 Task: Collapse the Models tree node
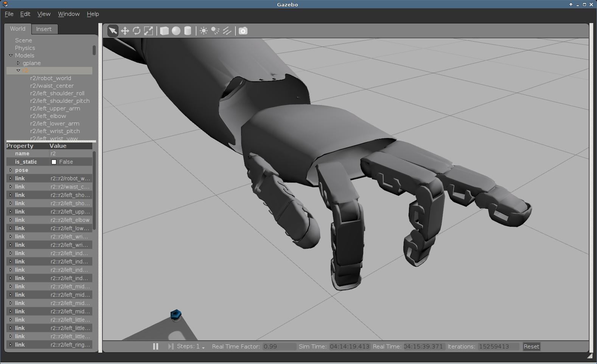tap(11, 56)
